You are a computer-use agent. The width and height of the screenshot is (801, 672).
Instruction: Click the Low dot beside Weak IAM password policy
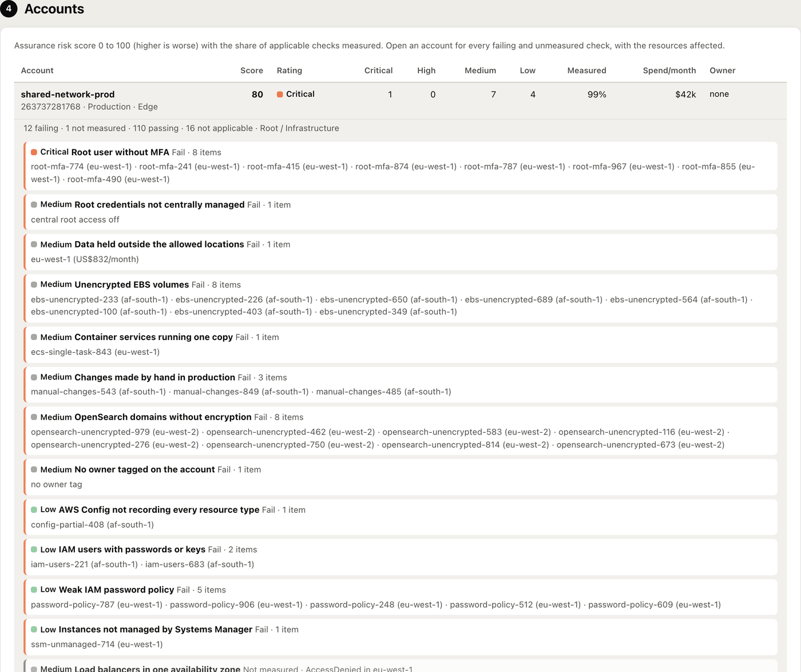[x=34, y=590]
